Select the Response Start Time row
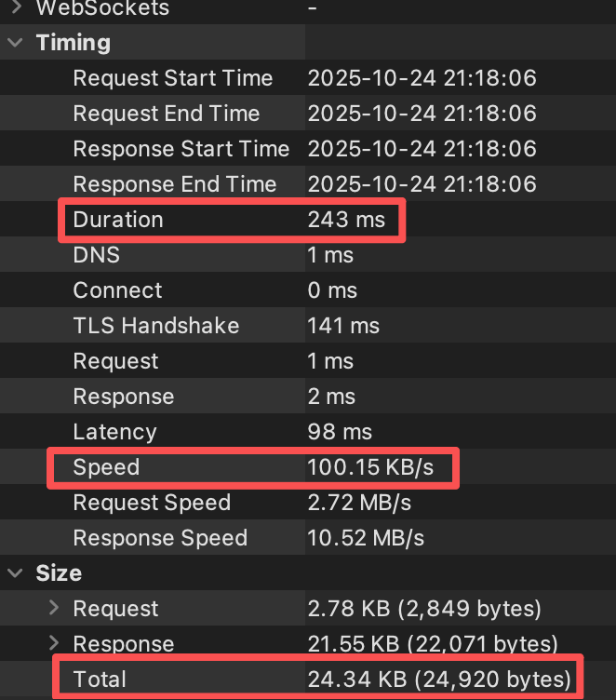 click(181, 149)
